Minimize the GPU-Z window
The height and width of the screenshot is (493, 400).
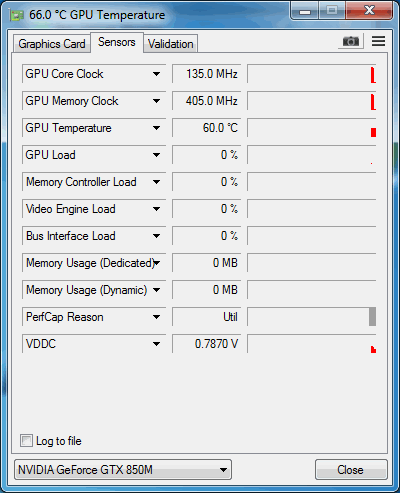305,11
